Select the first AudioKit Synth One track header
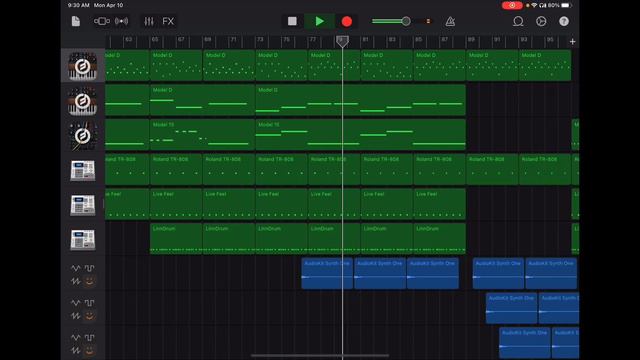 pyautogui.click(x=83, y=274)
